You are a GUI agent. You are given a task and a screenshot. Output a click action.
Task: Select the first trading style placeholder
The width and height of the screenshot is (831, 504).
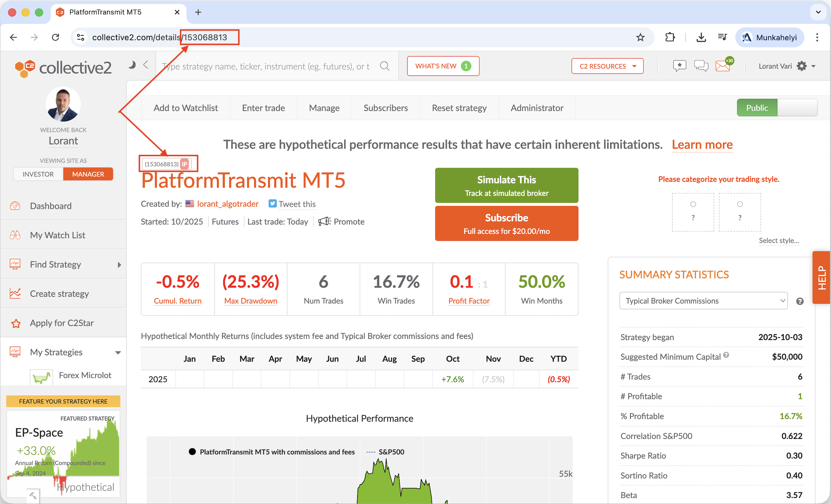[x=693, y=212]
